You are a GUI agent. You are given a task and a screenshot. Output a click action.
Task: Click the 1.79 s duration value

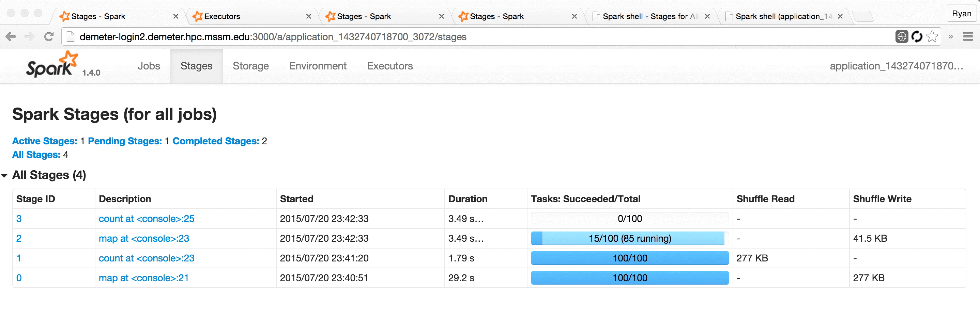tap(461, 258)
